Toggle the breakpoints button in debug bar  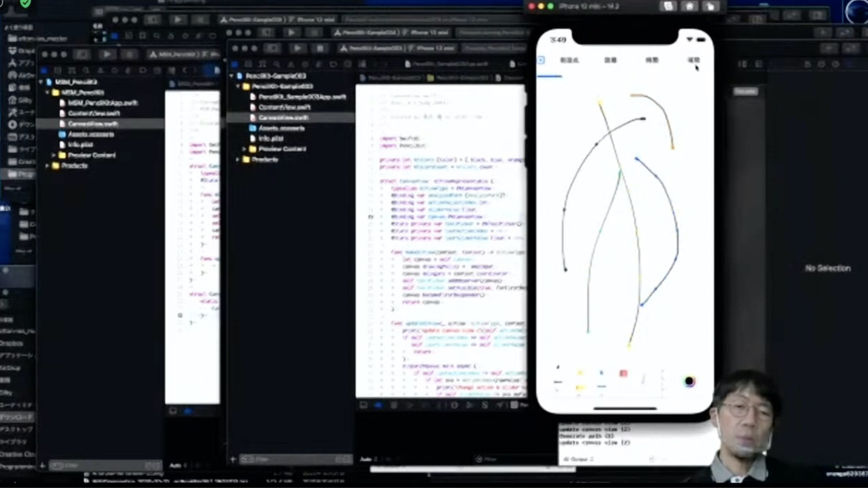click(x=378, y=405)
